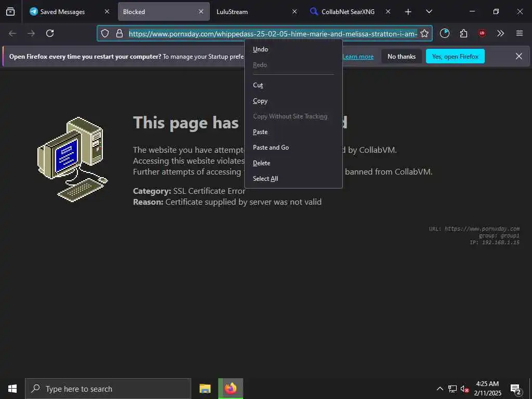This screenshot has width=532, height=399.
Task: Go back one page
Action: click(x=12, y=33)
